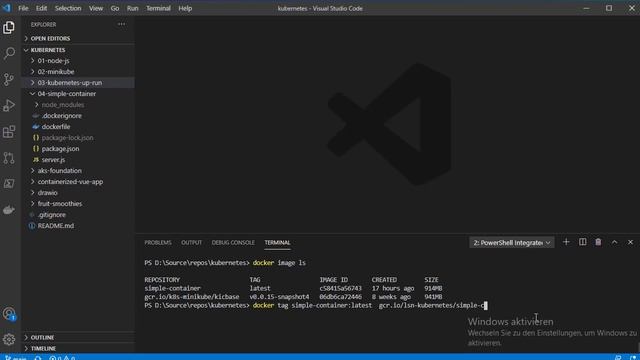Viewport: 640px width, 360px height.
Task: Expand the 02-minikube folder
Action: point(78,71)
